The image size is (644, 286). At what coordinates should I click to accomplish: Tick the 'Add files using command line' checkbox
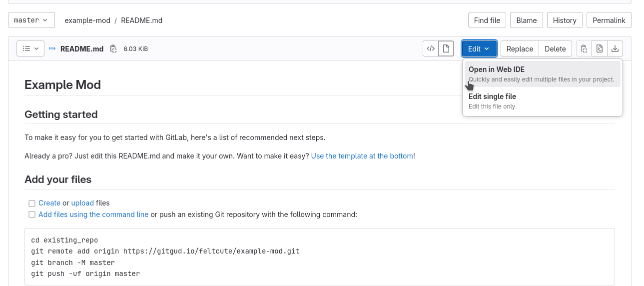pyautogui.click(x=32, y=215)
